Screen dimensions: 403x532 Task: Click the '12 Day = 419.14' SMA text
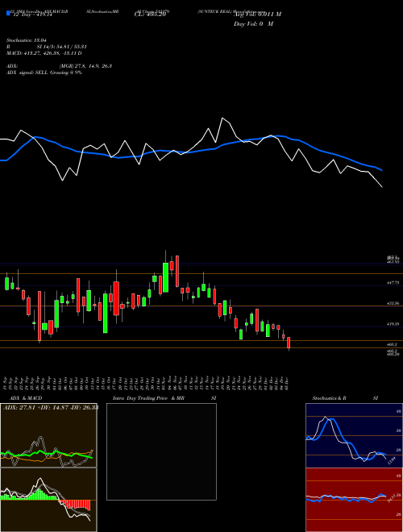[33, 15]
